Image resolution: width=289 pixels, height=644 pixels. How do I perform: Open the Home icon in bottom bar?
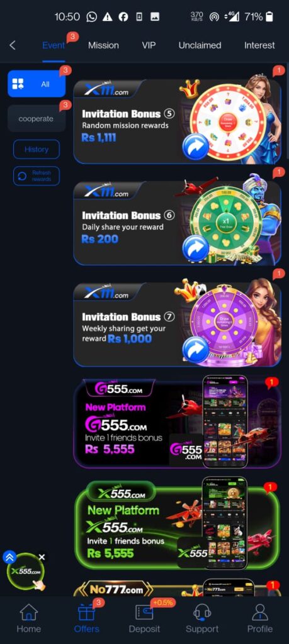point(29,612)
